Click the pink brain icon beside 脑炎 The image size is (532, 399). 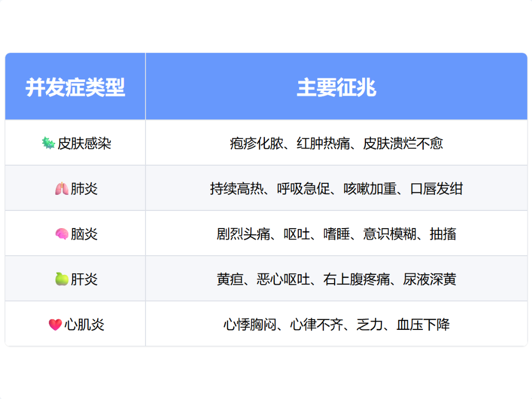point(61,234)
